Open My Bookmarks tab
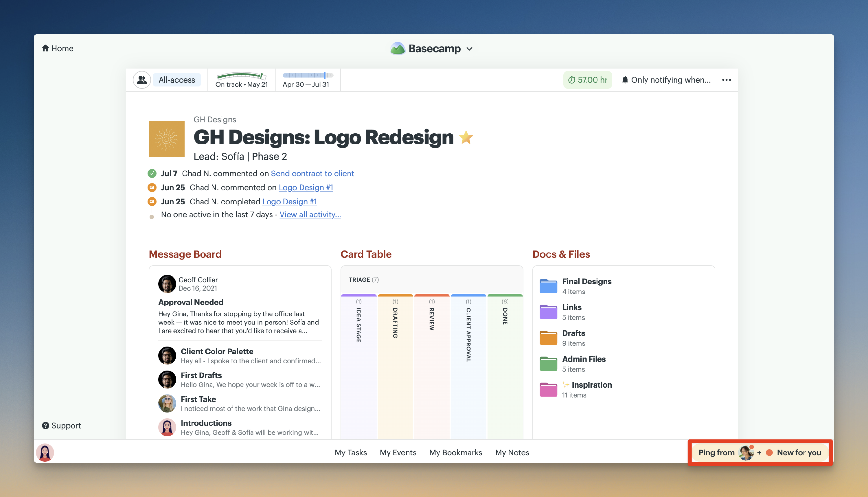The image size is (868, 497). 456,453
